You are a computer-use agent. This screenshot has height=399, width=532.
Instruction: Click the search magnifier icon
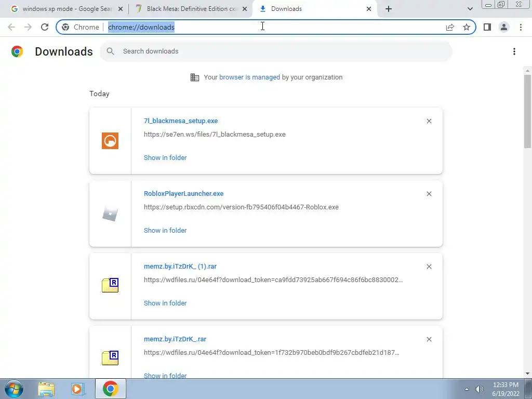click(x=110, y=51)
